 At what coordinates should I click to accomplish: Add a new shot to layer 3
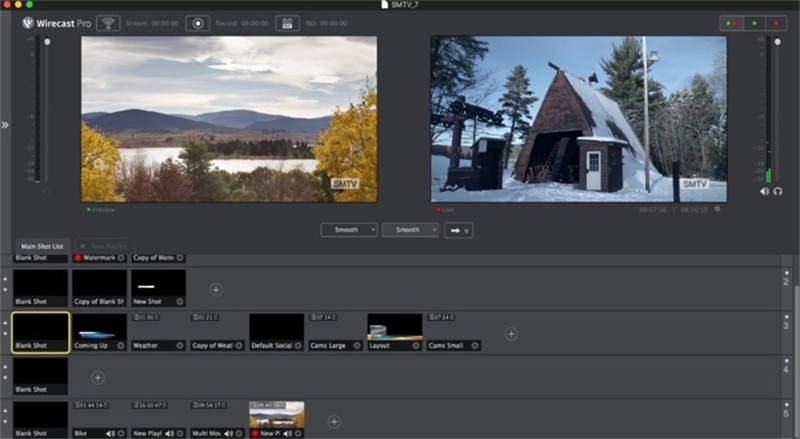click(x=511, y=334)
